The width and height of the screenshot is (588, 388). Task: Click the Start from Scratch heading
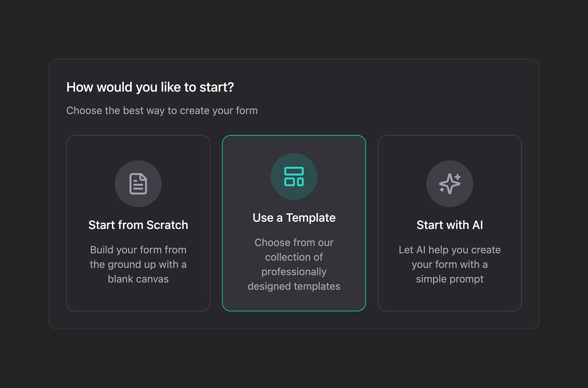[138, 225]
